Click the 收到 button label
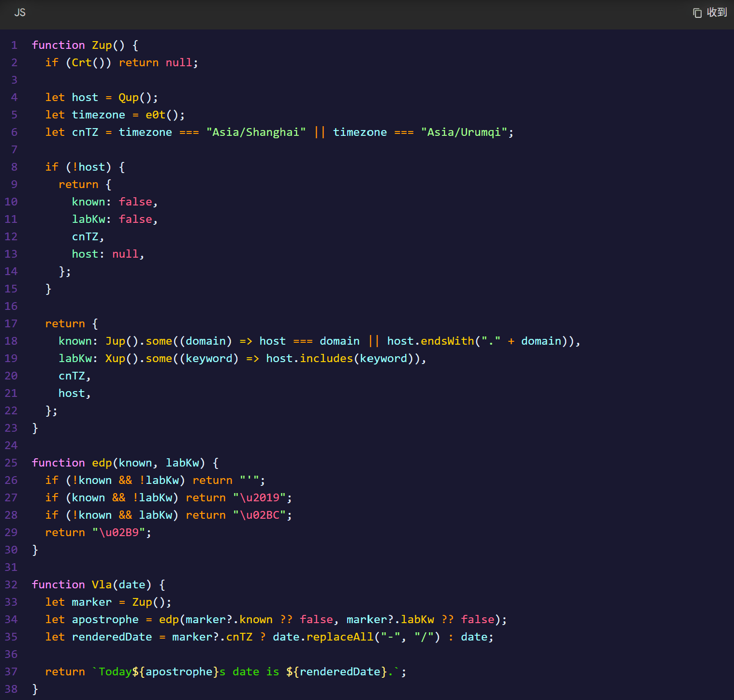 click(717, 13)
